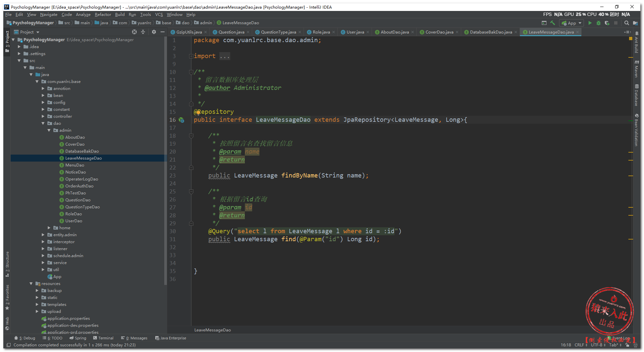This screenshot has height=352, width=644.
Task: Click the gutter implementation icon on line 16
Action: pyautogui.click(x=181, y=120)
